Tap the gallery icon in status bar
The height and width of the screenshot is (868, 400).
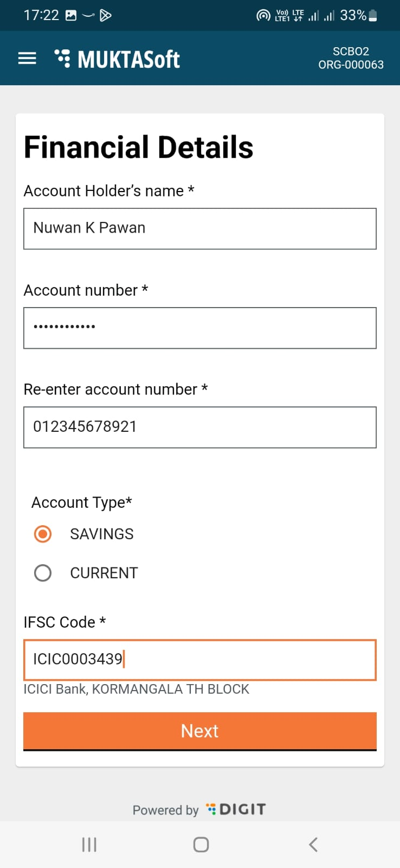pos(71,15)
